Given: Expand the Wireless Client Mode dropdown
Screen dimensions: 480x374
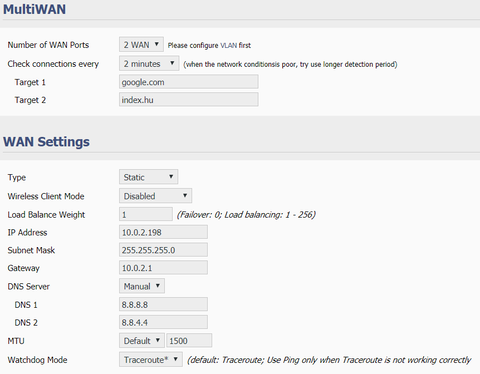Looking at the screenshot, I should coord(155,196).
